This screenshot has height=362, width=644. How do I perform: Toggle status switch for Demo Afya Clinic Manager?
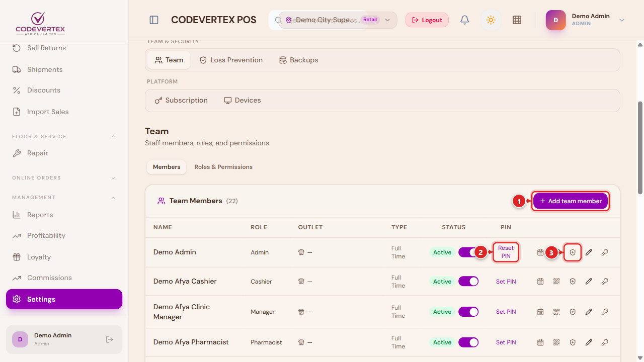(x=468, y=312)
